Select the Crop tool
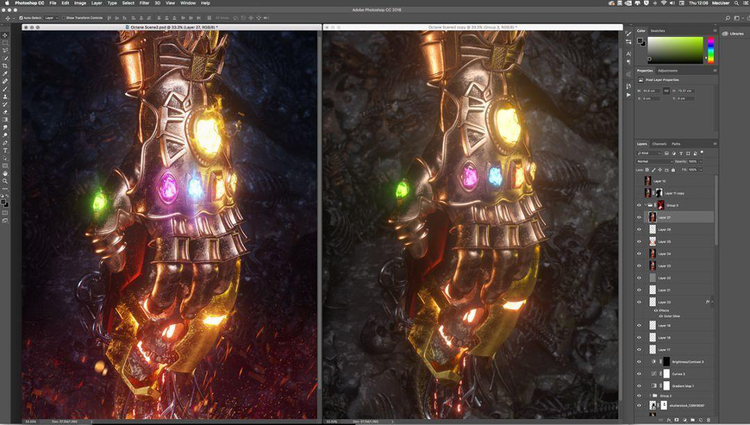750x425 pixels. pos(5,66)
